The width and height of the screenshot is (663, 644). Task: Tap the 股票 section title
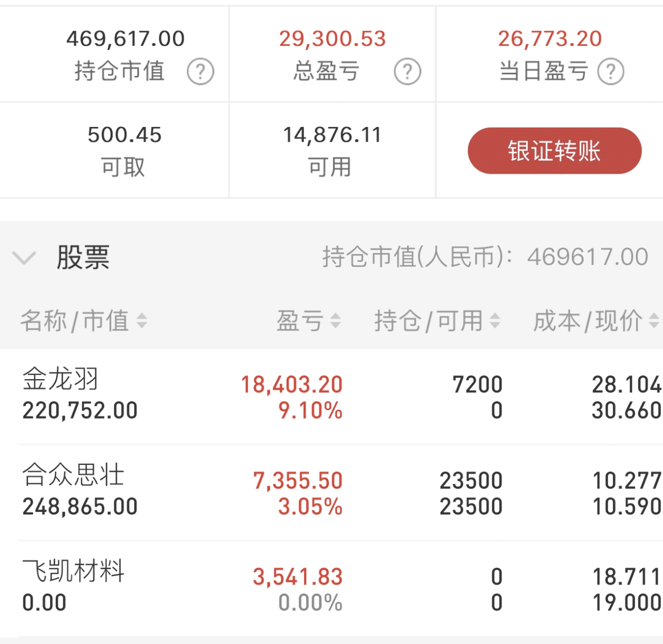coord(83,257)
